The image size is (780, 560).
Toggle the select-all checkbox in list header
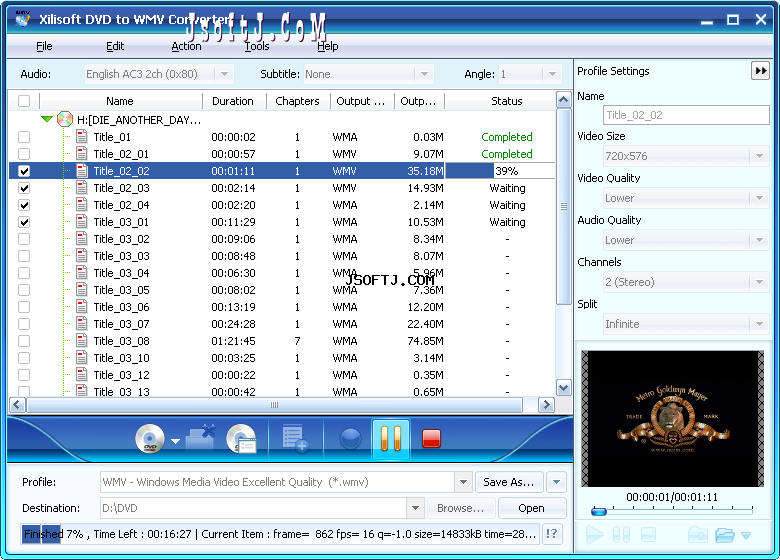pos(24,101)
